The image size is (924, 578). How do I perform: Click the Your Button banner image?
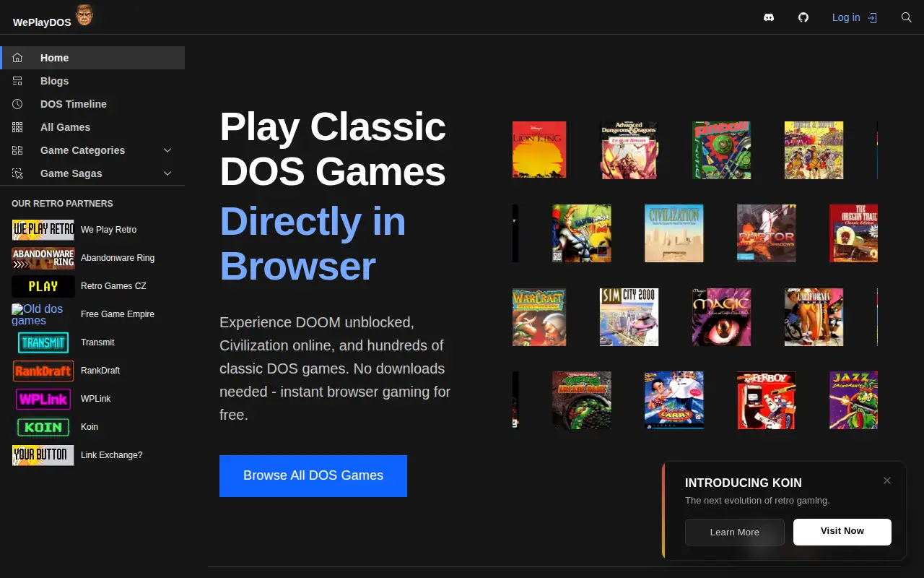point(43,455)
